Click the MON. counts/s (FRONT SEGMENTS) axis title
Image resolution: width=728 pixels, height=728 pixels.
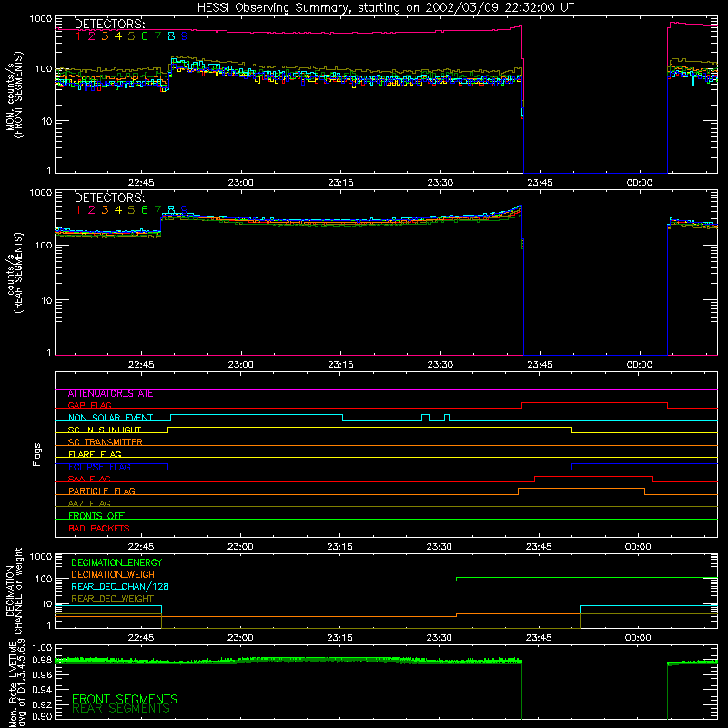(x=15, y=95)
